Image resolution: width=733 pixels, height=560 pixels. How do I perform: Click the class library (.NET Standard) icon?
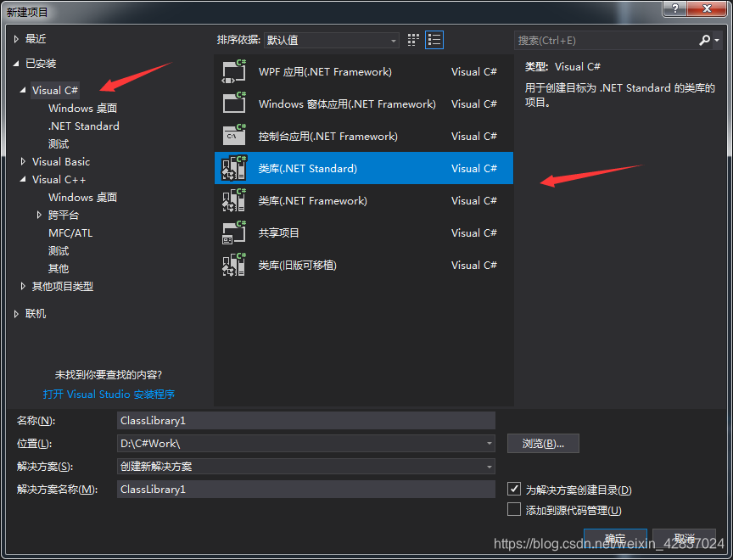click(x=234, y=168)
